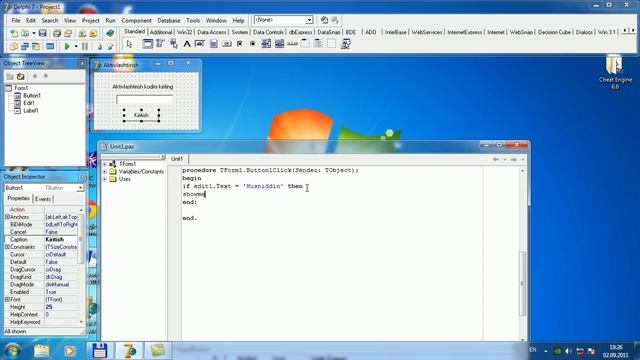Pick the PopupMenu component in palette
Image resolution: width=640 pixels, height=360 pixels.
pyautogui.click(x=174, y=44)
